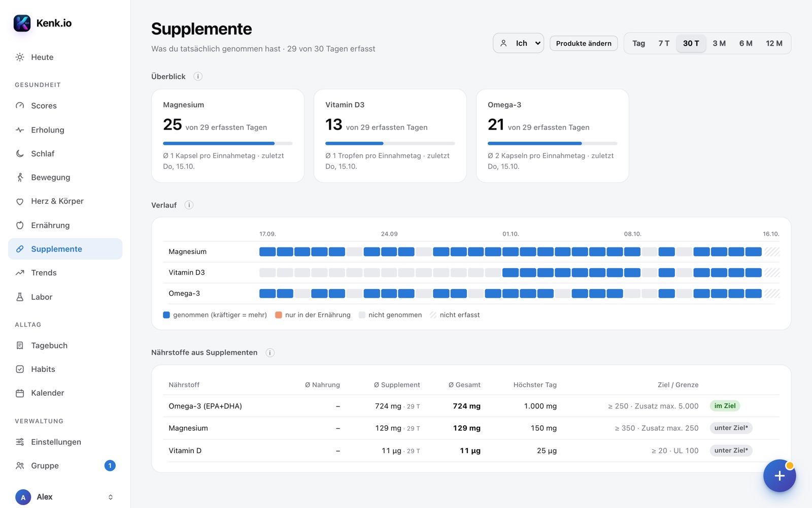This screenshot has width=812, height=508.
Task: Select the Supplemente sidebar item
Action: click(x=65, y=249)
